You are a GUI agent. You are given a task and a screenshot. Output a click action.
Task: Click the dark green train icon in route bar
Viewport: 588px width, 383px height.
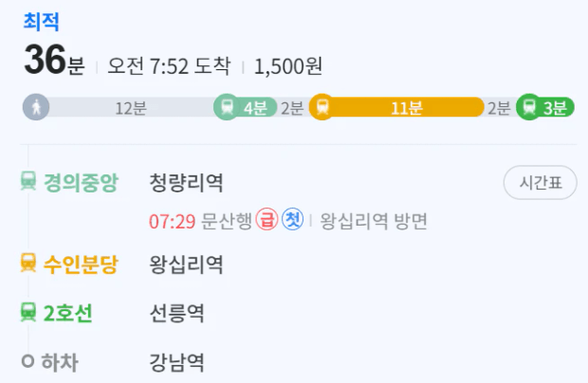[529, 107]
